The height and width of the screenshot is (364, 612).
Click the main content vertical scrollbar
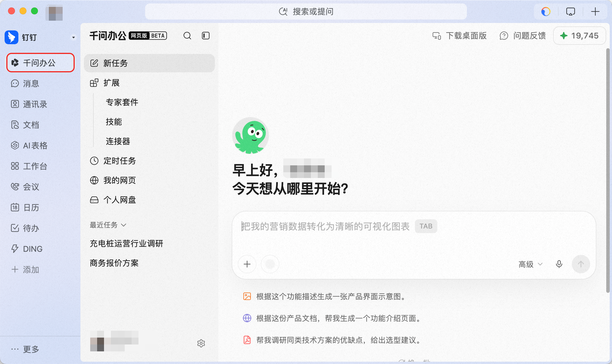[608, 171]
